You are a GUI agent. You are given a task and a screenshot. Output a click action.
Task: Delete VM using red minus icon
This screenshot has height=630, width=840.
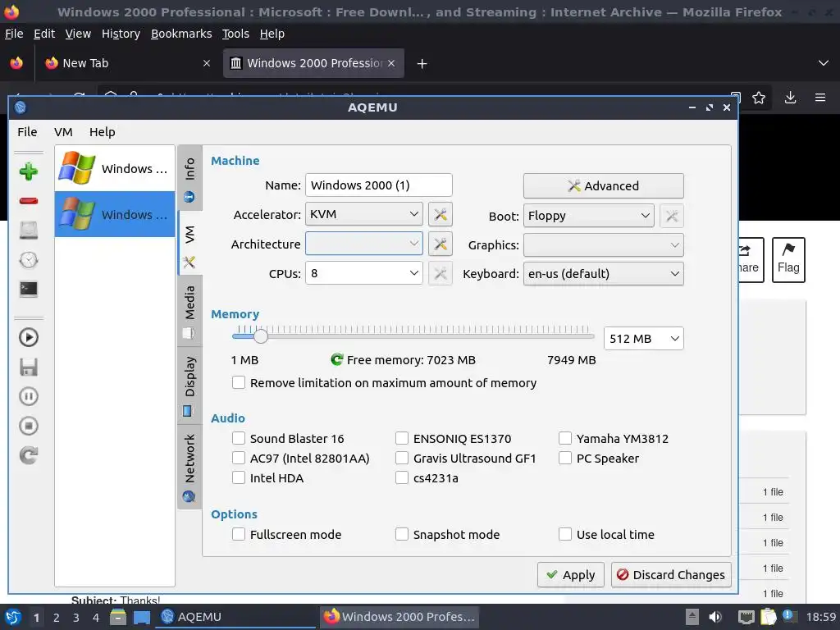click(x=29, y=201)
